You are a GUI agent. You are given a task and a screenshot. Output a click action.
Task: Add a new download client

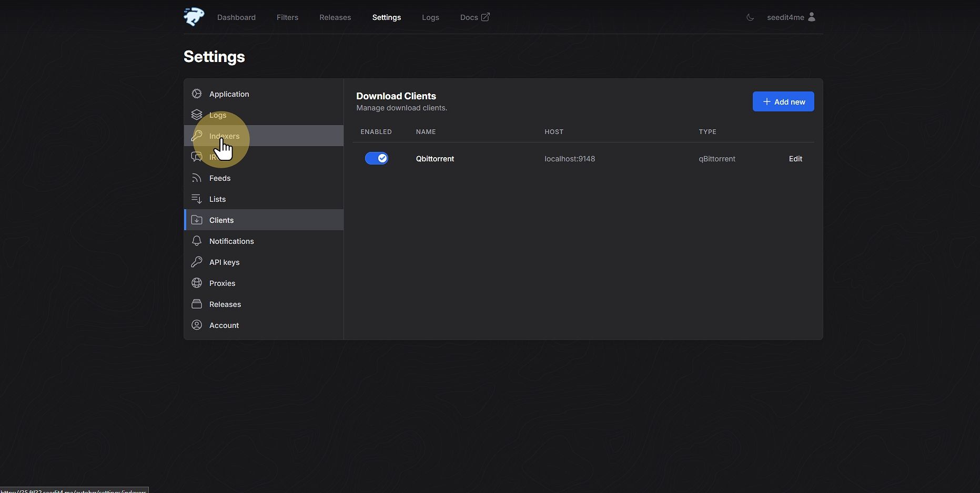pyautogui.click(x=783, y=101)
